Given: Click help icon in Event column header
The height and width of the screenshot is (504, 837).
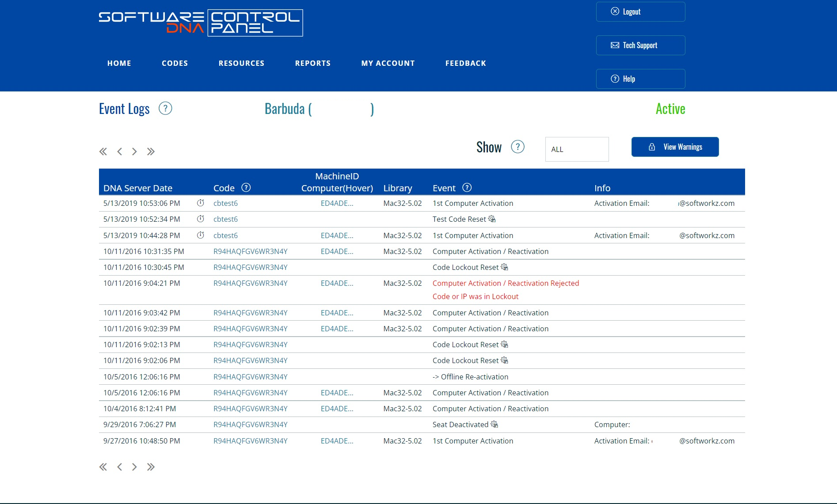Looking at the screenshot, I should click(x=467, y=187).
